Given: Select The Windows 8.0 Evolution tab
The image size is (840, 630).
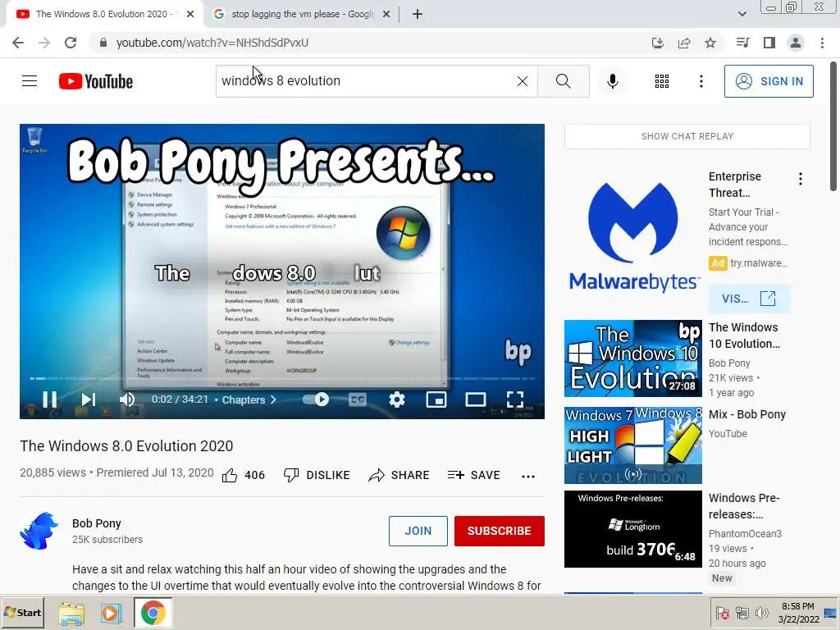Looking at the screenshot, I should (105, 15).
